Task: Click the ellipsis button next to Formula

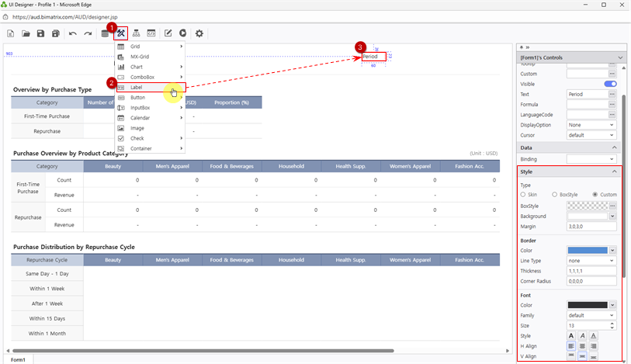Action: coord(612,104)
